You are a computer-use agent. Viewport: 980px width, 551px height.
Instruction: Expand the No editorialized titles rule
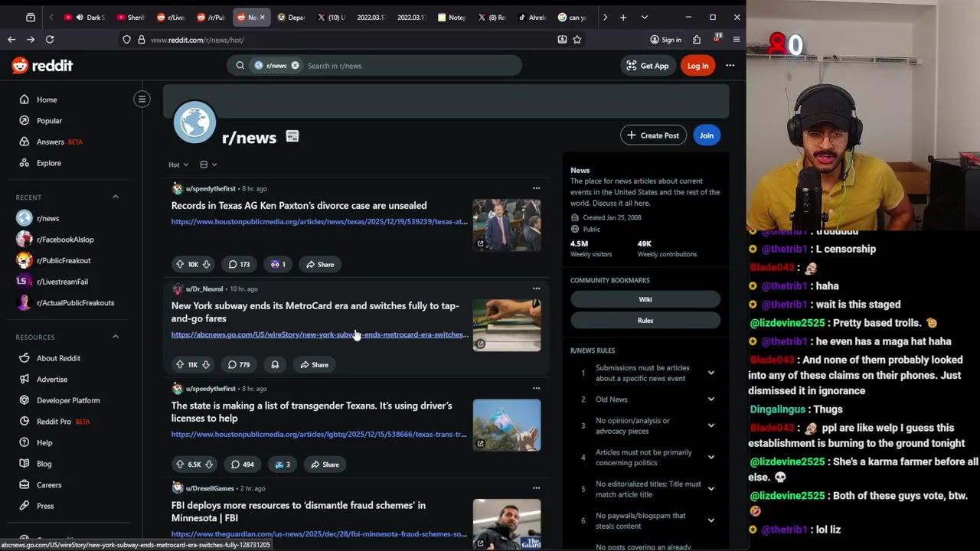point(711,489)
